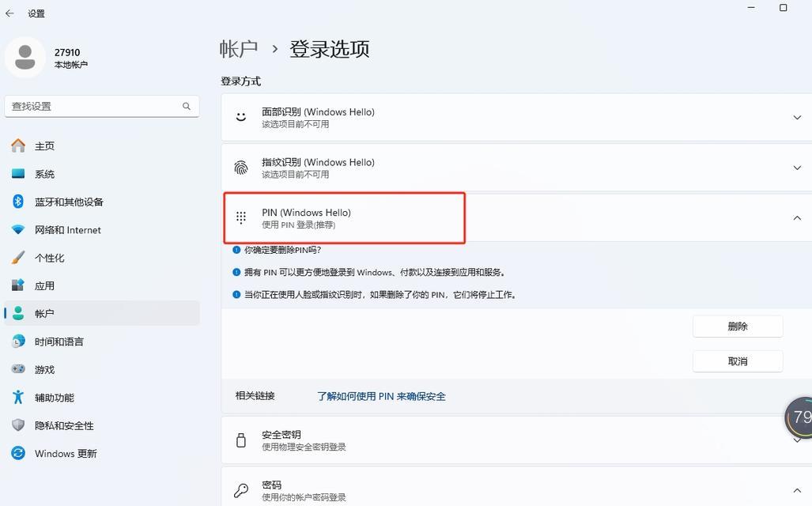The width and height of the screenshot is (812, 506).
Task: Click the 使用 PIN 登录(推荐) subtitle
Action: tap(298, 225)
